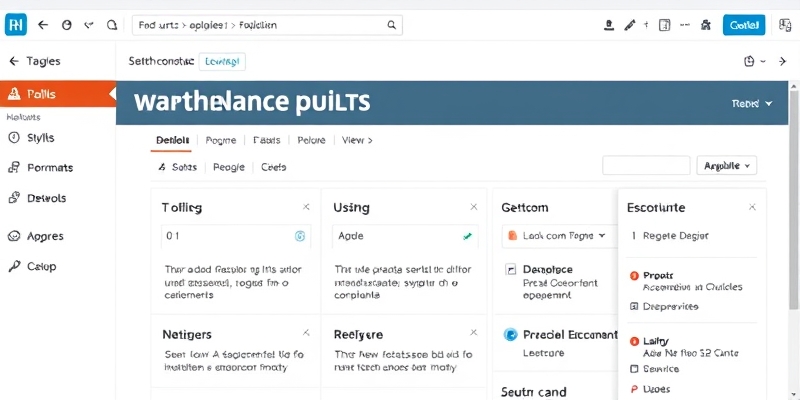Close the Tofiling card
The height and width of the screenshot is (400, 800).
(306, 207)
